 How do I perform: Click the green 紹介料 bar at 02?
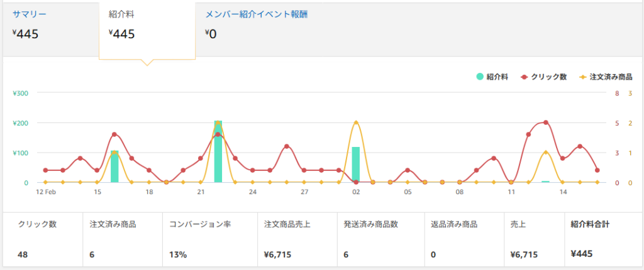point(356,165)
